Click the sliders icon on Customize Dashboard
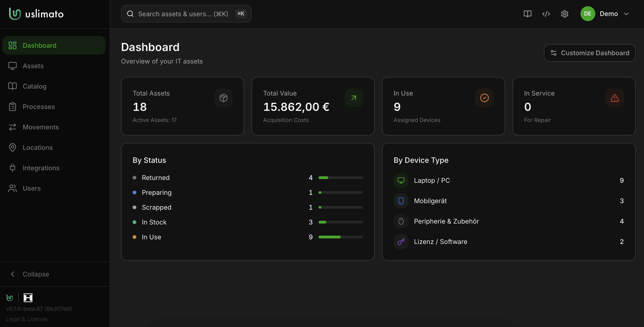Image resolution: width=644 pixels, height=327 pixels. pos(554,53)
